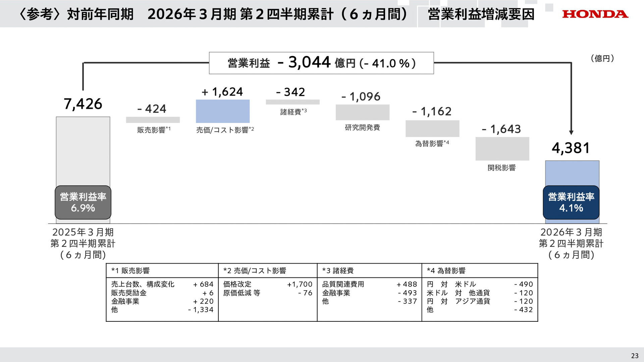Click the 円 対 米ドル -490 entry
644x362 pixels.
pyautogui.click(x=480, y=284)
